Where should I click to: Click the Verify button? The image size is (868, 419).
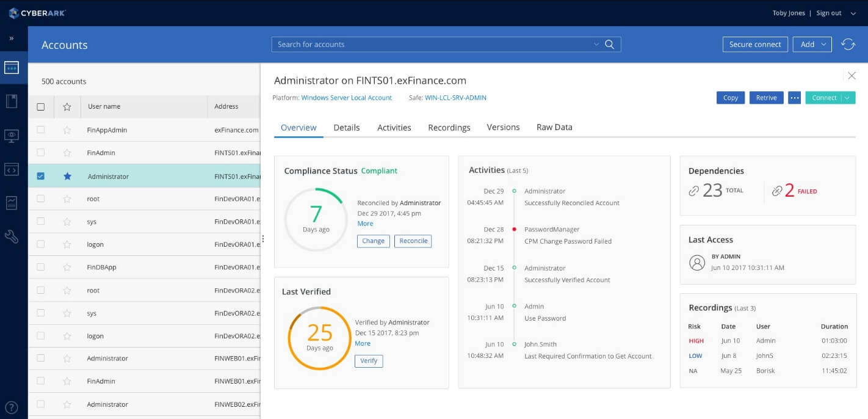coord(369,361)
